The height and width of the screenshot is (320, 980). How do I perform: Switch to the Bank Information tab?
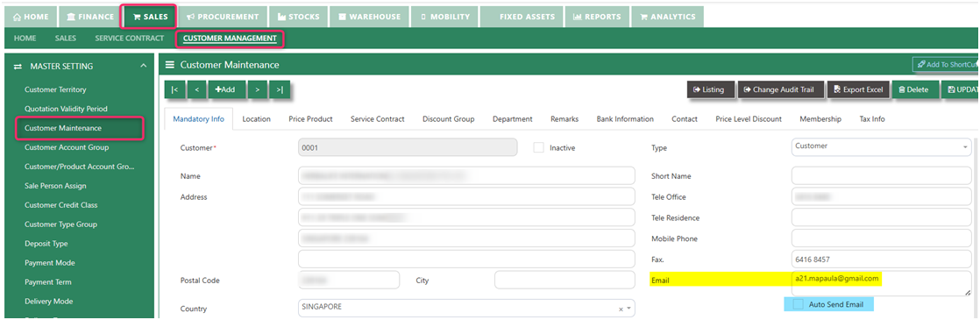click(625, 118)
